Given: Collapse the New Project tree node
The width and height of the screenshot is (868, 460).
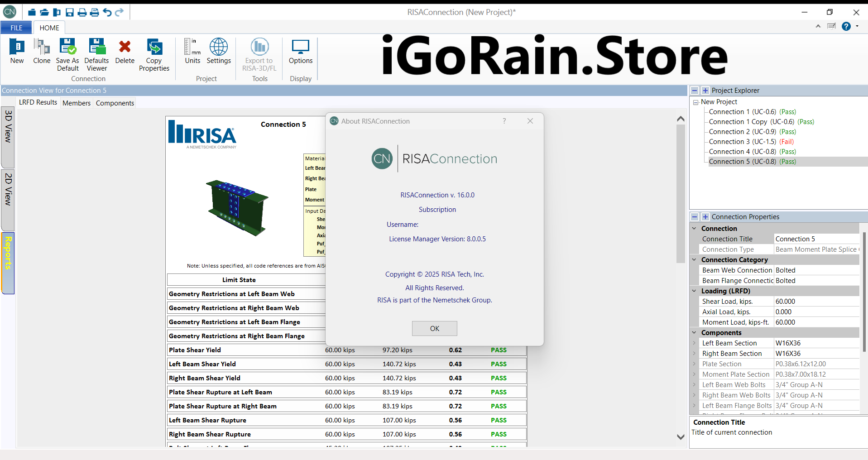Looking at the screenshot, I should tap(696, 102).
